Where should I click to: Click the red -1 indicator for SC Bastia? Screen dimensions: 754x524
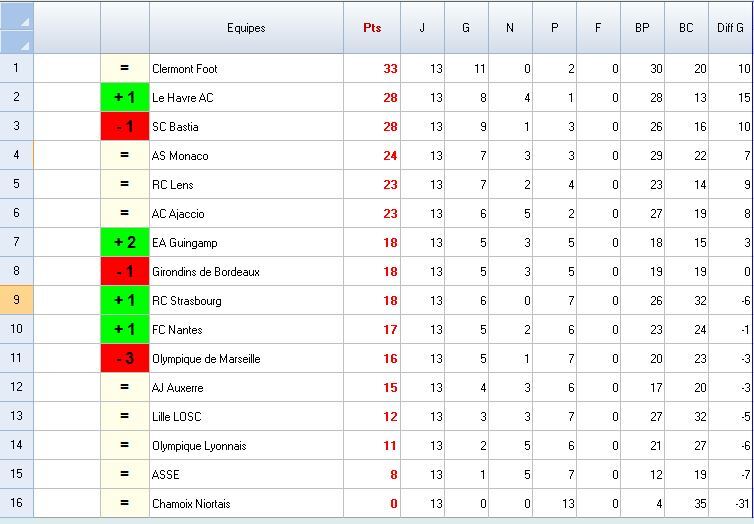[125, 127]
